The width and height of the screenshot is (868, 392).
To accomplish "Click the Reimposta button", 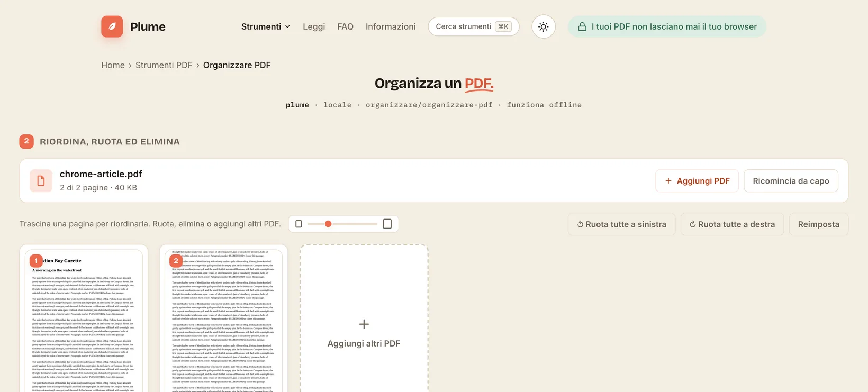I will point(818,224).
